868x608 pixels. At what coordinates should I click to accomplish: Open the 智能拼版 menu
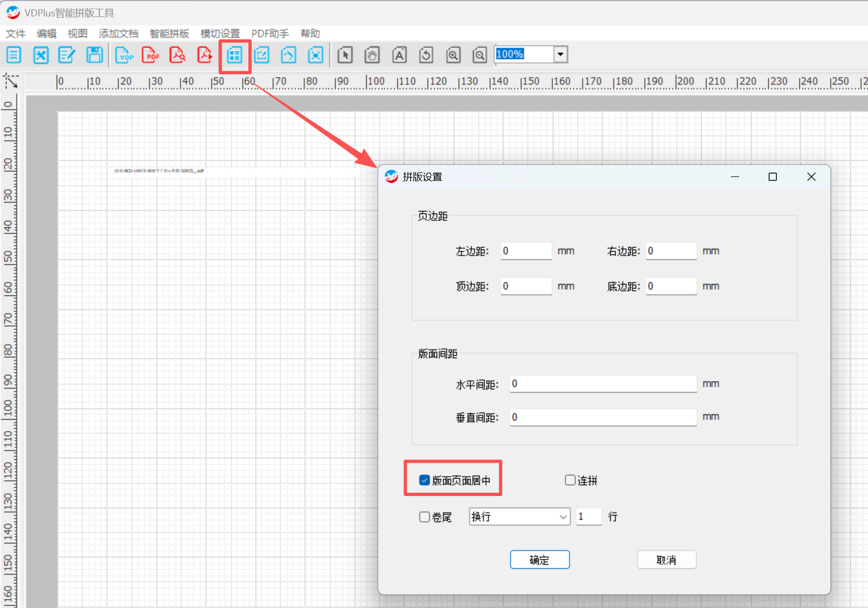[x=169, y=34]
